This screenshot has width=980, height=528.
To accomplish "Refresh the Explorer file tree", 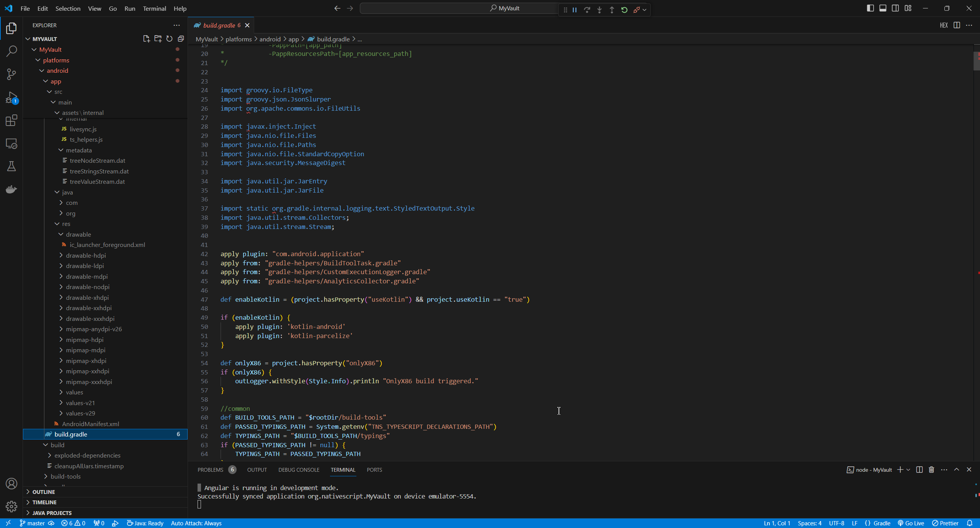I will coord(169,39).
